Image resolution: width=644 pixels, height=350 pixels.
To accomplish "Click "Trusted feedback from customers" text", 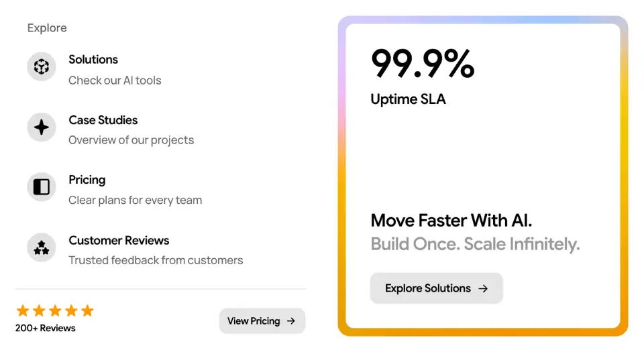I will pyautogui.click(x=156, y=260).
